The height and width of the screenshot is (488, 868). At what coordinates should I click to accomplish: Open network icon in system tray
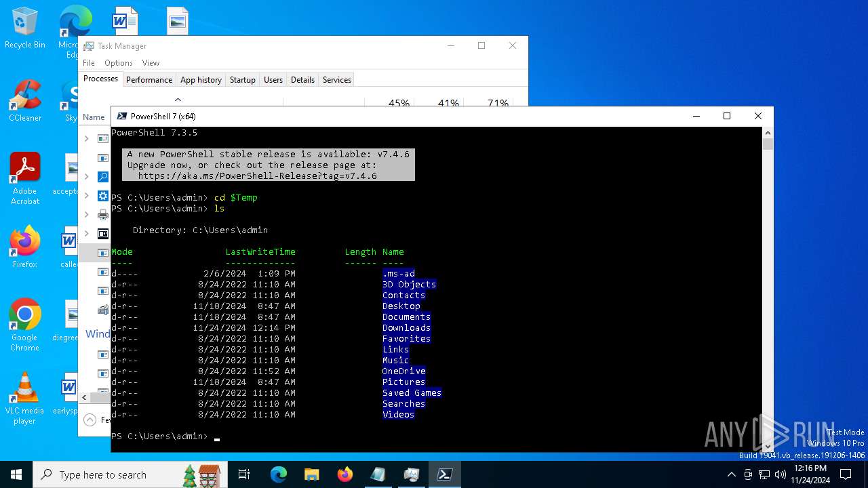[764, 474]
